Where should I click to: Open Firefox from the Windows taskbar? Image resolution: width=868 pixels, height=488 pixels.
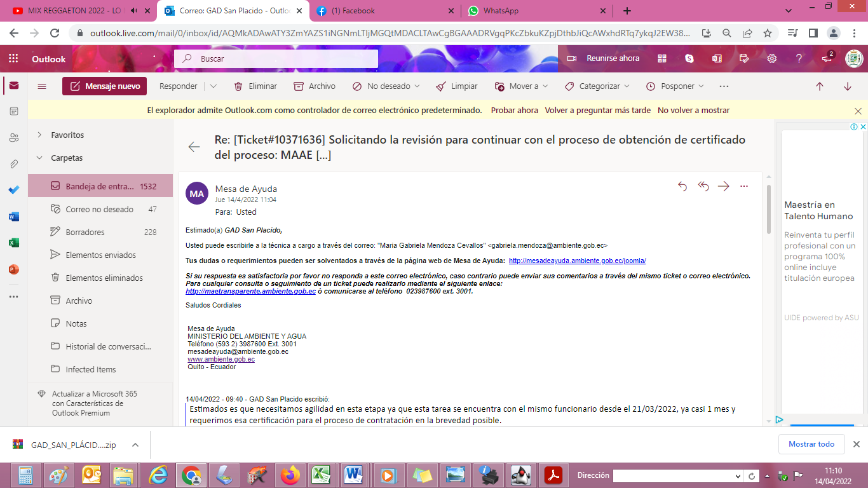coord(290,475)
